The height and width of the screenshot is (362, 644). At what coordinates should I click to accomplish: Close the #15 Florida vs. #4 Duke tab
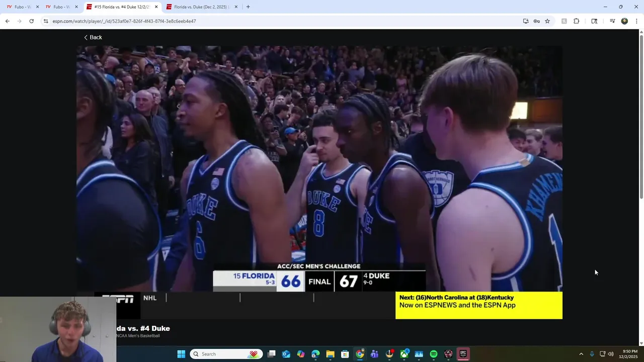[x=156, y=7]
